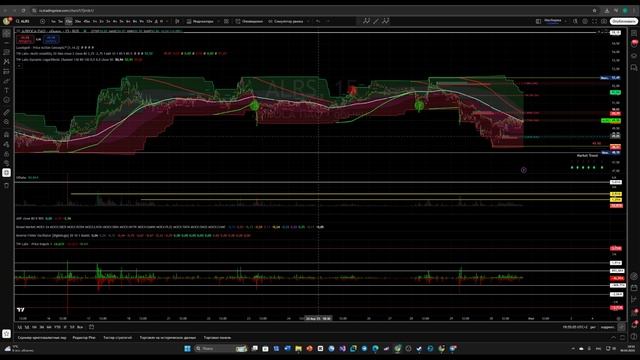
Task: Click the red sell price button
Action: [24, 39]
